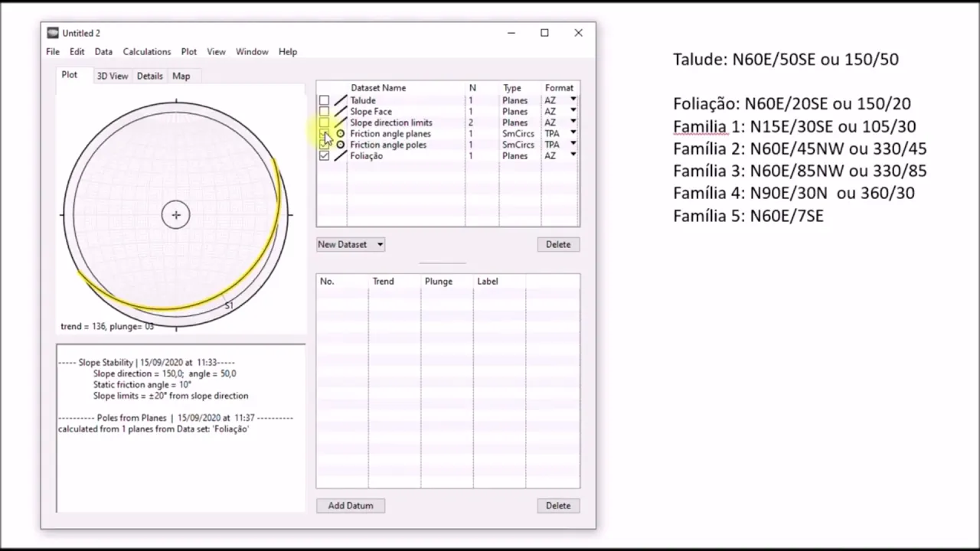Select the Slope Face dataset name
980x551 pixels.
[x=371, y=112]
